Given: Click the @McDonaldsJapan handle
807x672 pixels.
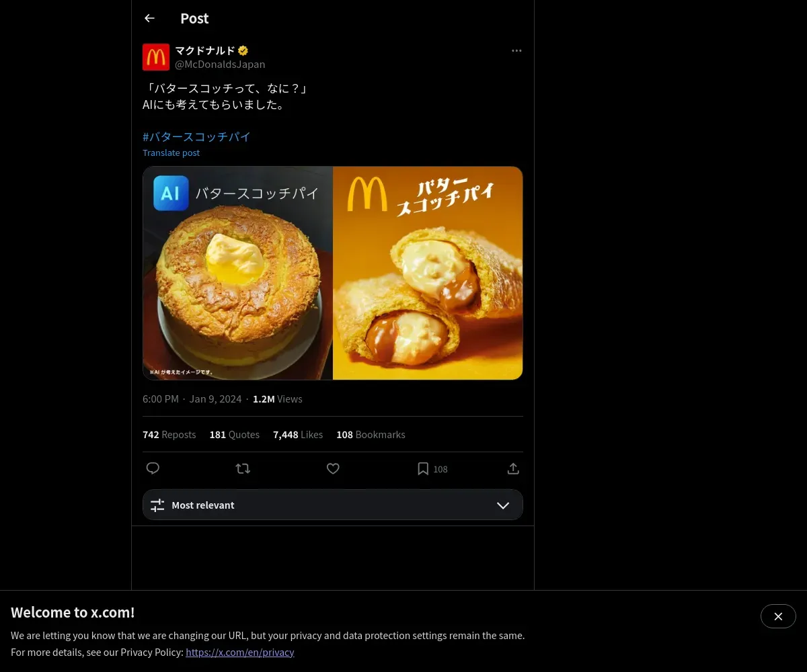Looking at the screenshot, I should (220, 65).
